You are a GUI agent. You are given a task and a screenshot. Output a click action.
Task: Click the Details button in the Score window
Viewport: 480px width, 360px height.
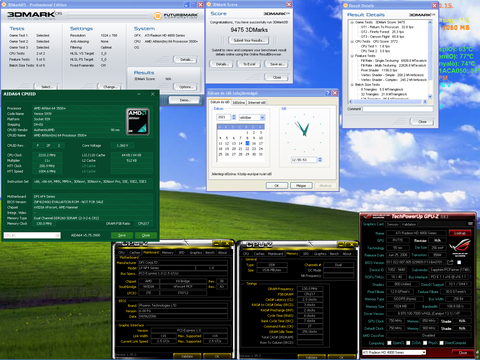221,64
